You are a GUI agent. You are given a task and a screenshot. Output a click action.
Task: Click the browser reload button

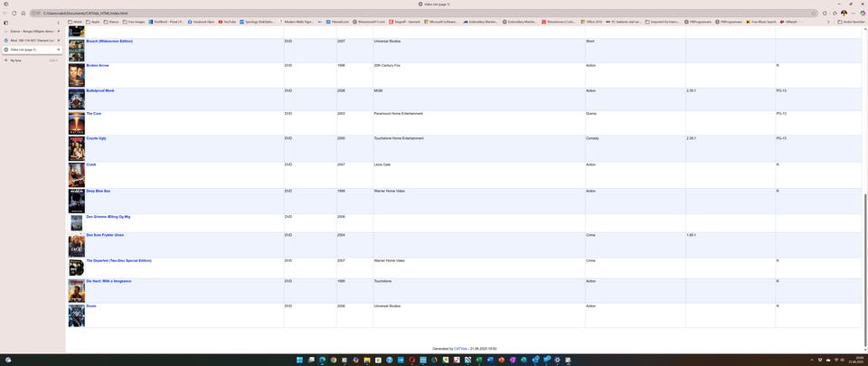point(14,13)
